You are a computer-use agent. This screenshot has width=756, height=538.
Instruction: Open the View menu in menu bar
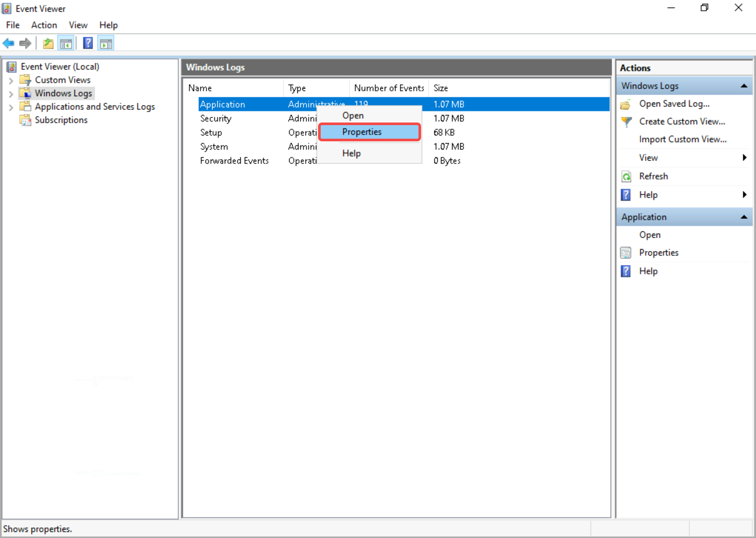pos(78,25)
